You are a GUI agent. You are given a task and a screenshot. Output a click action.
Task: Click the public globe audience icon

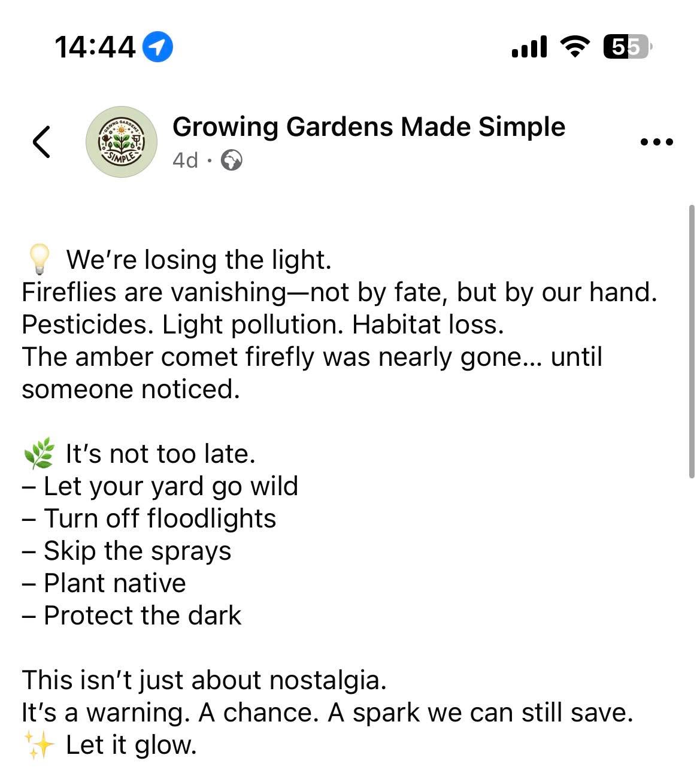(x=232, y=160)
